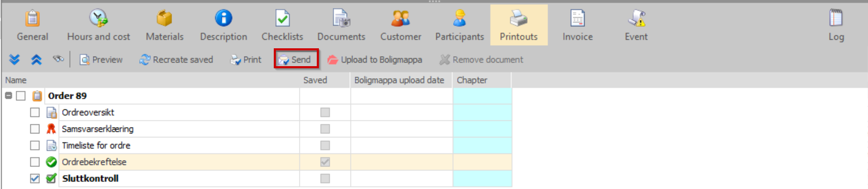Check the Ordreoversikt checkbox
Viewport: 868px width, 189px height.
point(35,112)
